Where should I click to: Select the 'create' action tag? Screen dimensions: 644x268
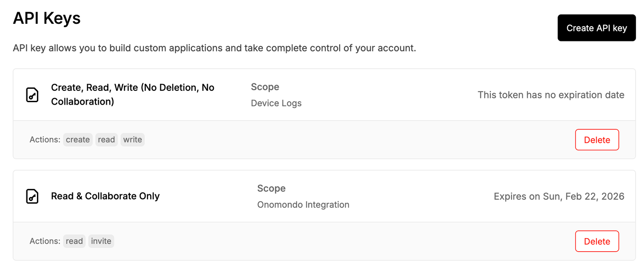click(x=78, y=140)
